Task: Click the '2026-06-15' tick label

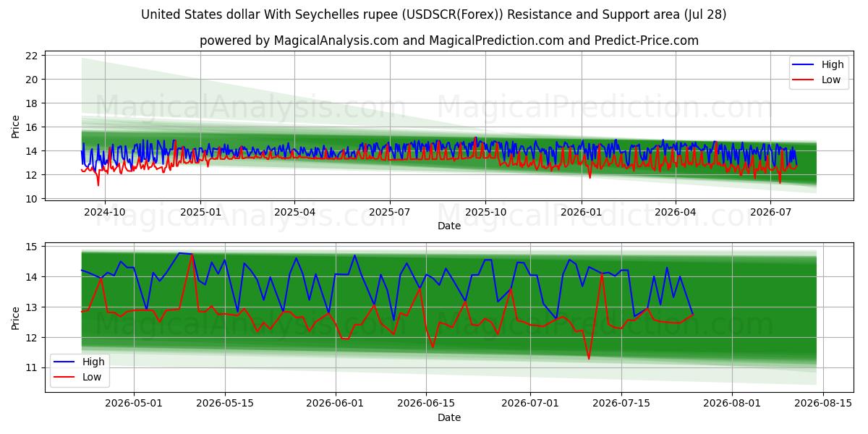Action: pos(426,404)
